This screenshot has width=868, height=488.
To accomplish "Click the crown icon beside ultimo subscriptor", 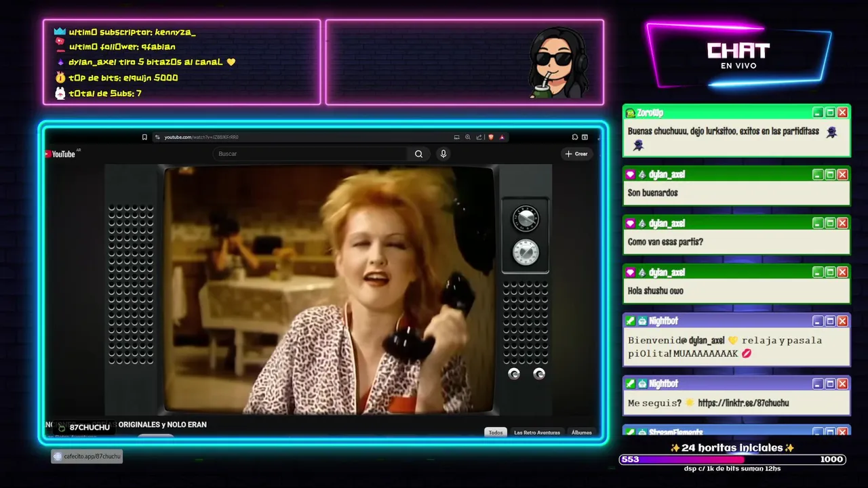I will coord(60,32).
